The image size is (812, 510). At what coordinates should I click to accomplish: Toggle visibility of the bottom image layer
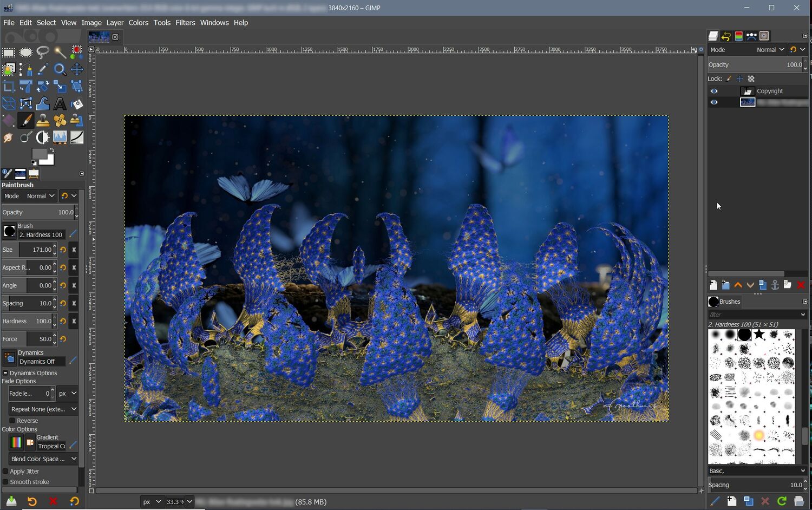[714, 102]
